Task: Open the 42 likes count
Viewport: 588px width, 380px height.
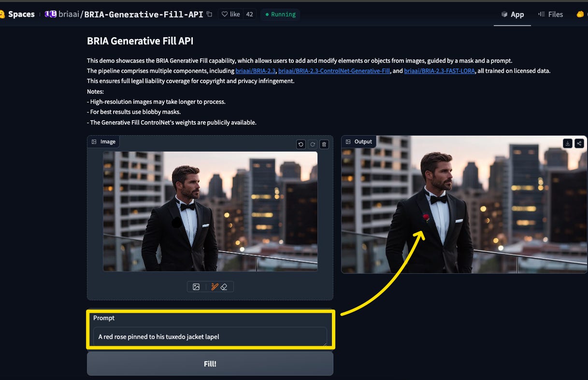Action: point(249,14)
